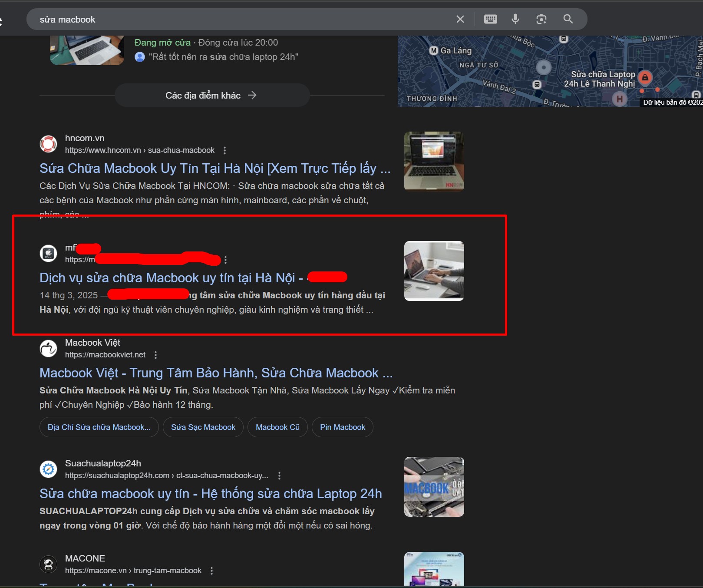Click the https://www.hncom.vn › sua-chua-macbook URL
Viewport: 703px width, 588px height.
(x=140, y=150)
